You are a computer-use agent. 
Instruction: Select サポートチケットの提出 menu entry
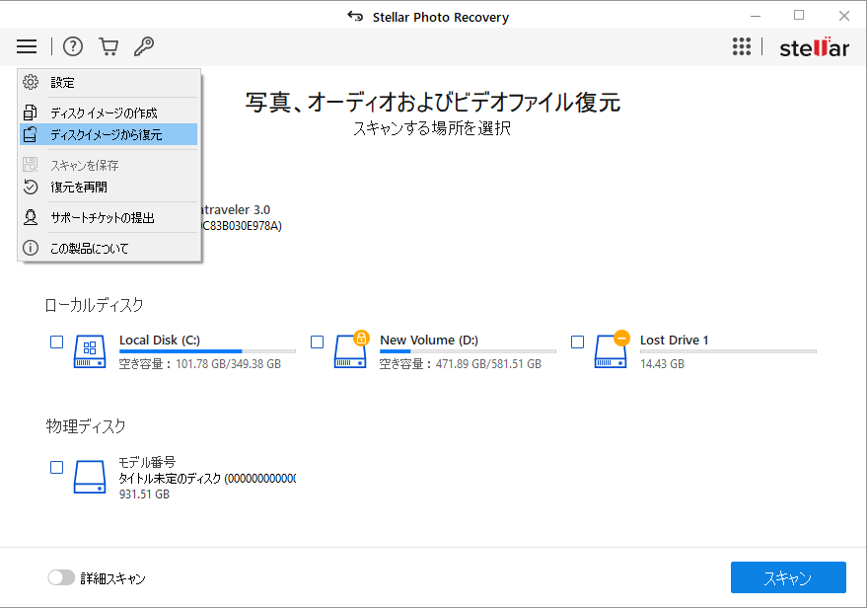coord(108,217)
